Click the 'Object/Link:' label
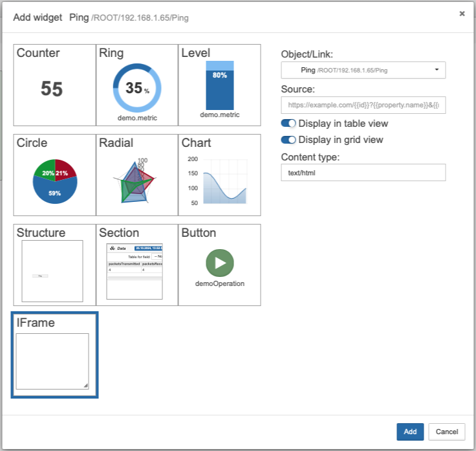The width and height of the screenshot is (476, 451). [x=307, y=54]
